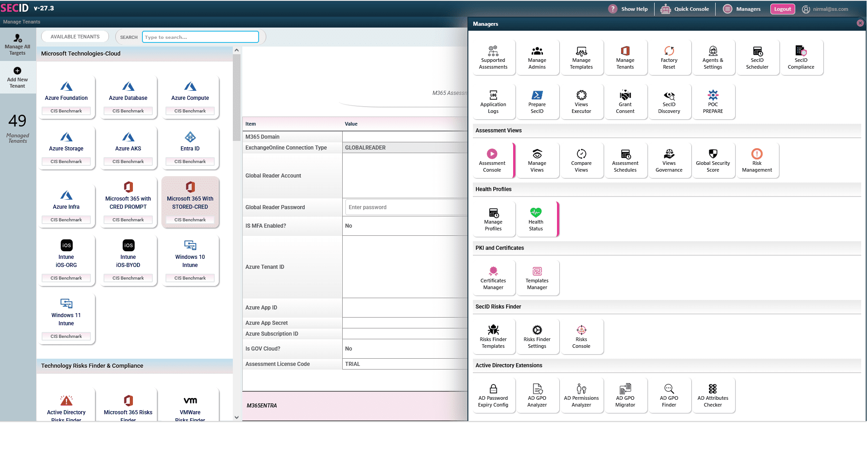Open SecID Compliance tile
Viewport: 868px width, 468px height.
click(801, 57)
